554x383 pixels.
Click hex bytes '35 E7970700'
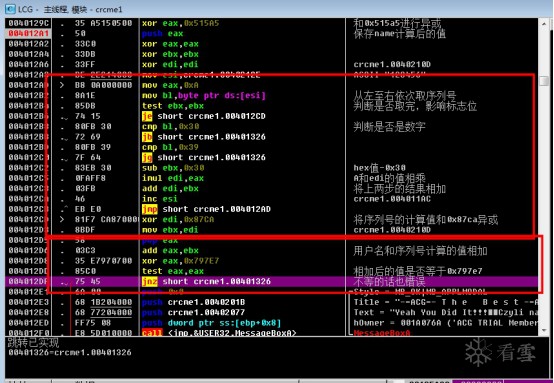coord(103,261)
